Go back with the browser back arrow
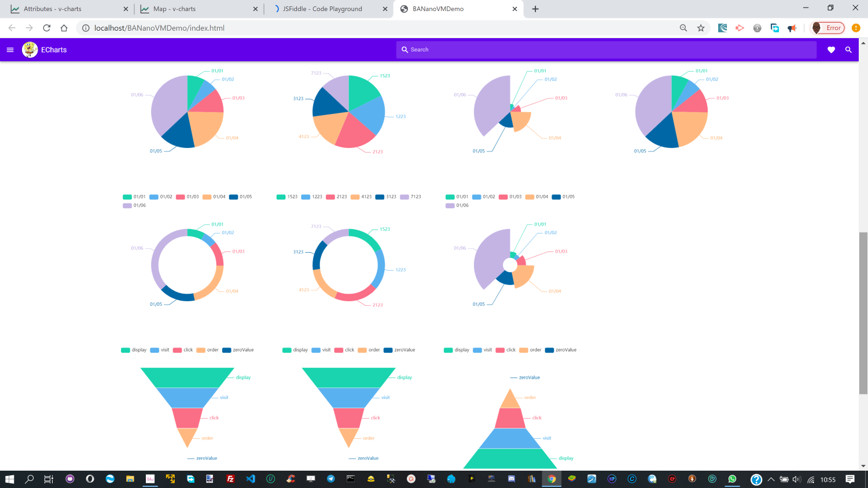 click(x=12, y=28)
